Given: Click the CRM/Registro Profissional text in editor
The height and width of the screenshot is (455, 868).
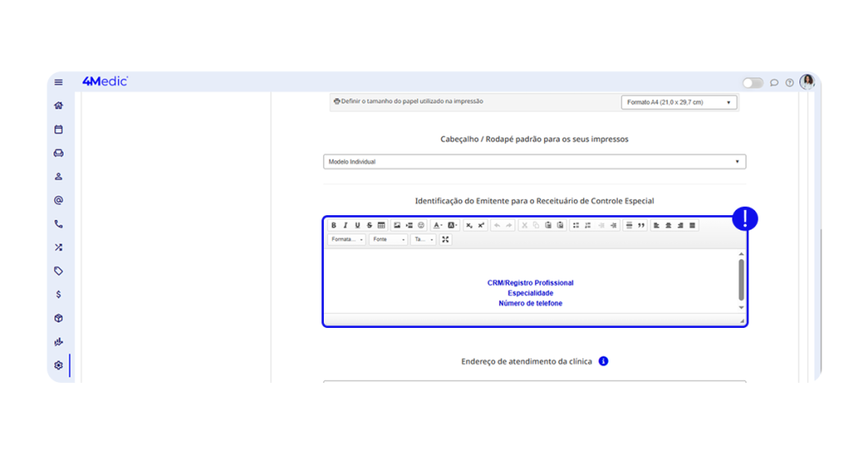Looking at the screenshot, I should tap(530, 283).
